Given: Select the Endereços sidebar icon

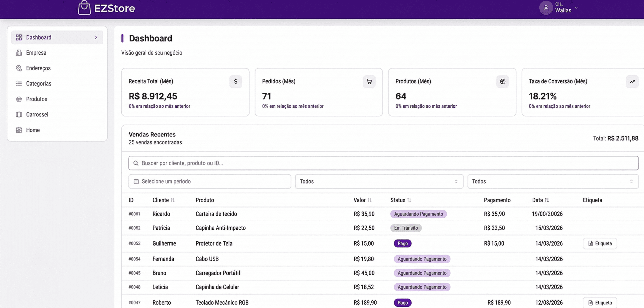Looking at the screenshot, I should pos(19,68).
